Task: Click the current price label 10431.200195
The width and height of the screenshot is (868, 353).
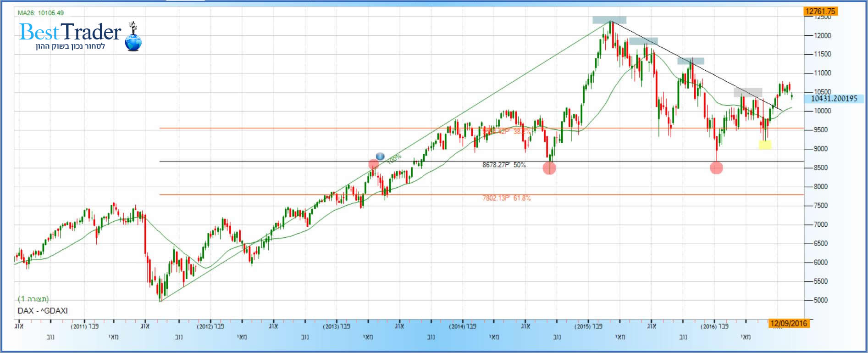Action: [834, 99]
